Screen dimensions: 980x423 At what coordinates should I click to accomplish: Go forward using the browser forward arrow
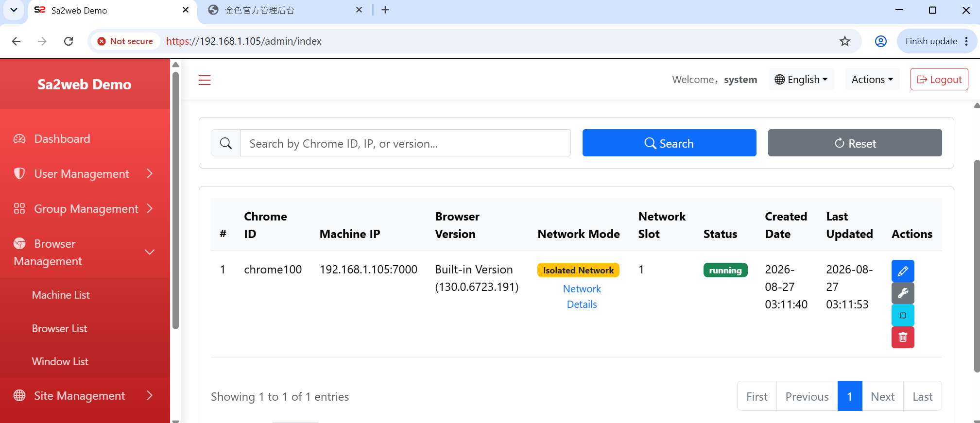(42, 41)
